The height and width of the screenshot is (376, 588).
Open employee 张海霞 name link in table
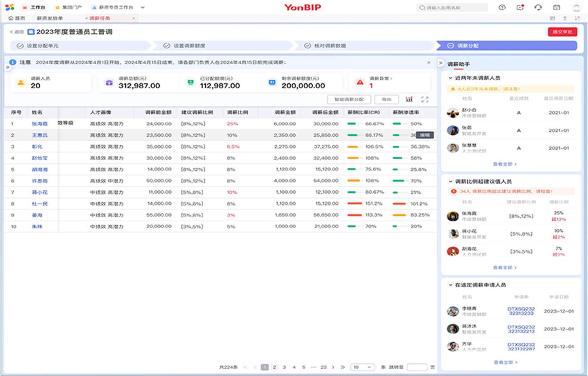coord(40,124)
